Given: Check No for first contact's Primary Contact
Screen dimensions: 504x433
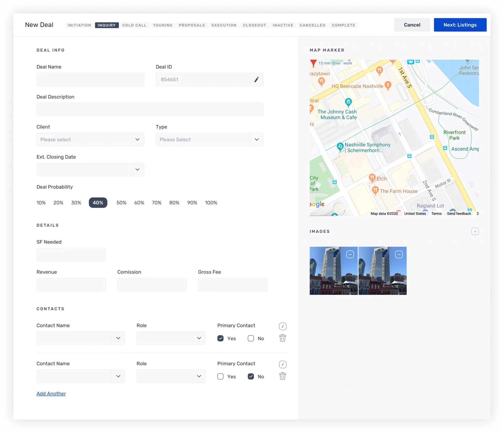Looking at the screenshot, I should (x=251, y=338).
